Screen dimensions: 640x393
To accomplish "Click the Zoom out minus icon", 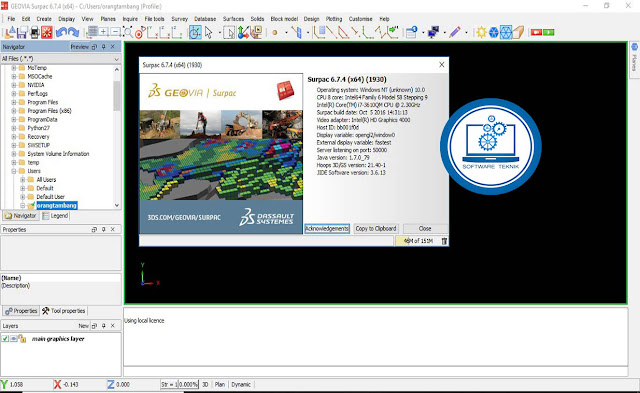I will pos(116,32).
